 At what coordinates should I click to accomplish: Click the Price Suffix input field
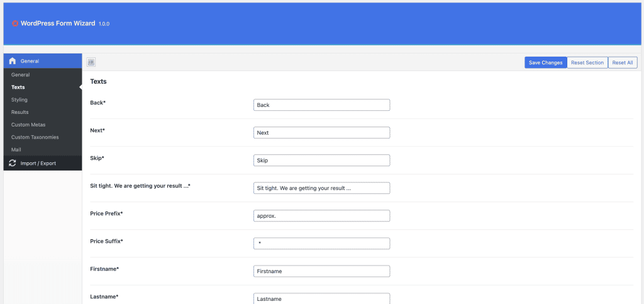[321, 244]
